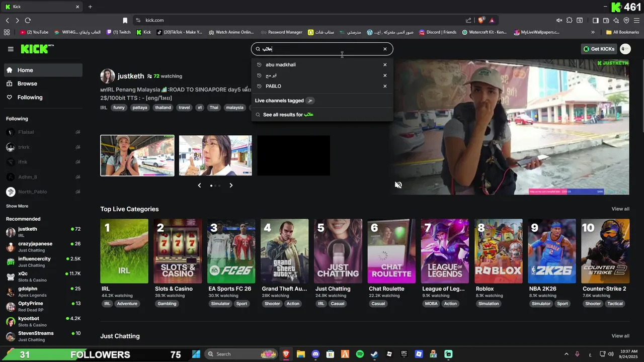Click the MOBA tag under League of Legends

431,304
